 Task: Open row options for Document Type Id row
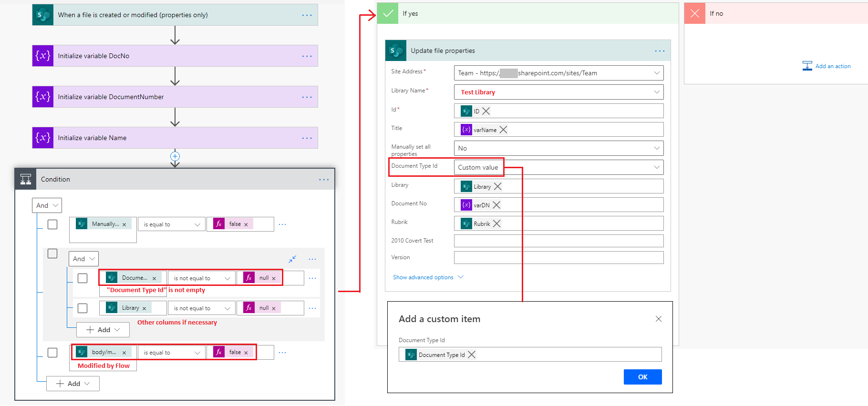[x=312, y=278]
